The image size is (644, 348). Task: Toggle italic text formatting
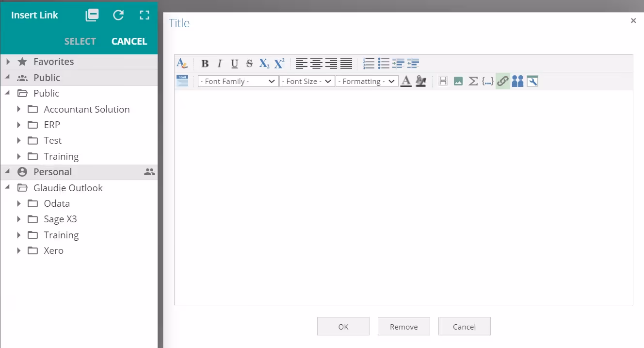[x=220, y=64]
